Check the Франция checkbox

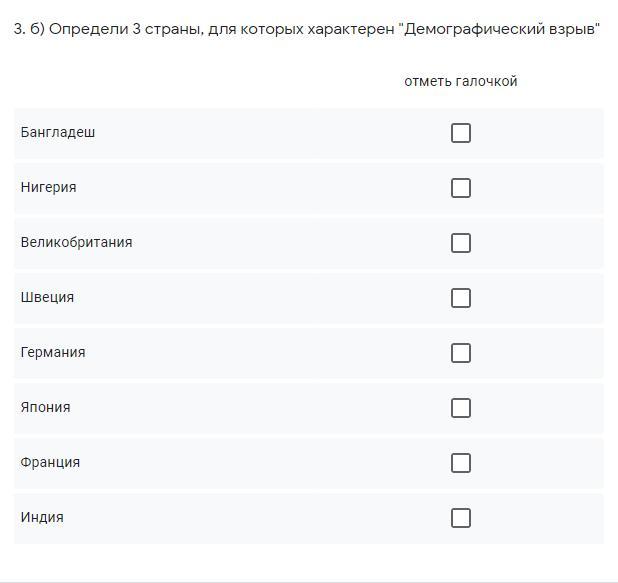click(x=461, y=463)
